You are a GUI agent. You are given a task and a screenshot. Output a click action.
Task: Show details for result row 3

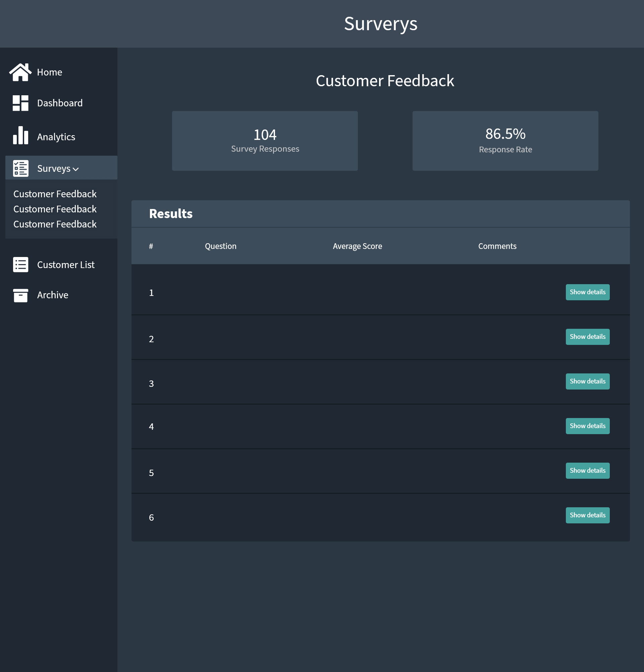coord(587,381)
